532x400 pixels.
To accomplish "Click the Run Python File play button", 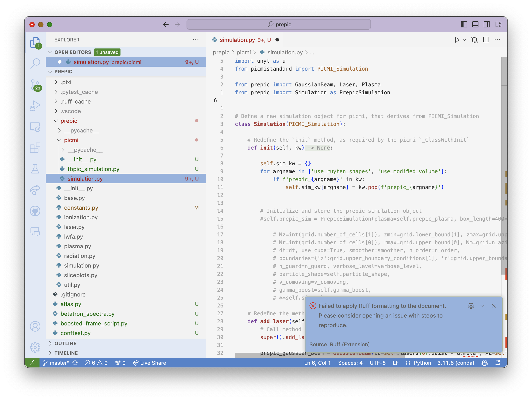I will click(457, 40).
